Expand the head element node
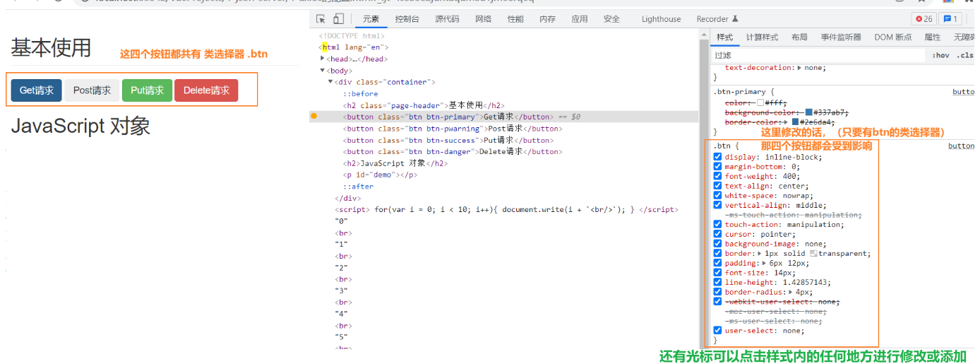980x364 pixels. tap(322, 59)
